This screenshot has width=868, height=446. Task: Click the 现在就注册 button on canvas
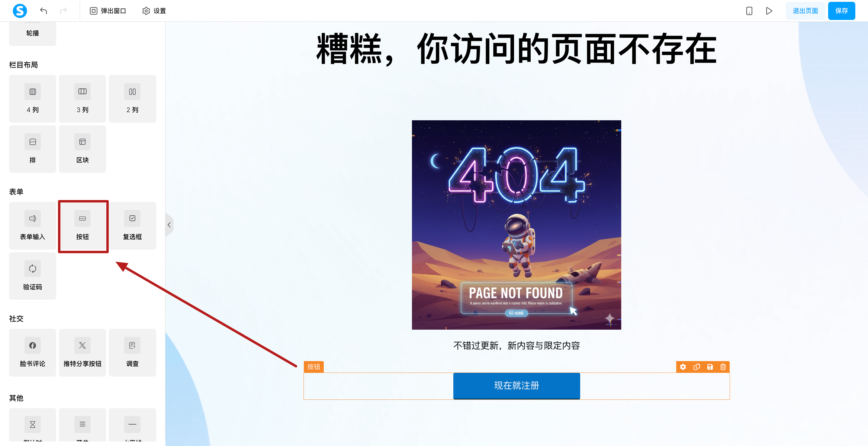pos(516,386)
